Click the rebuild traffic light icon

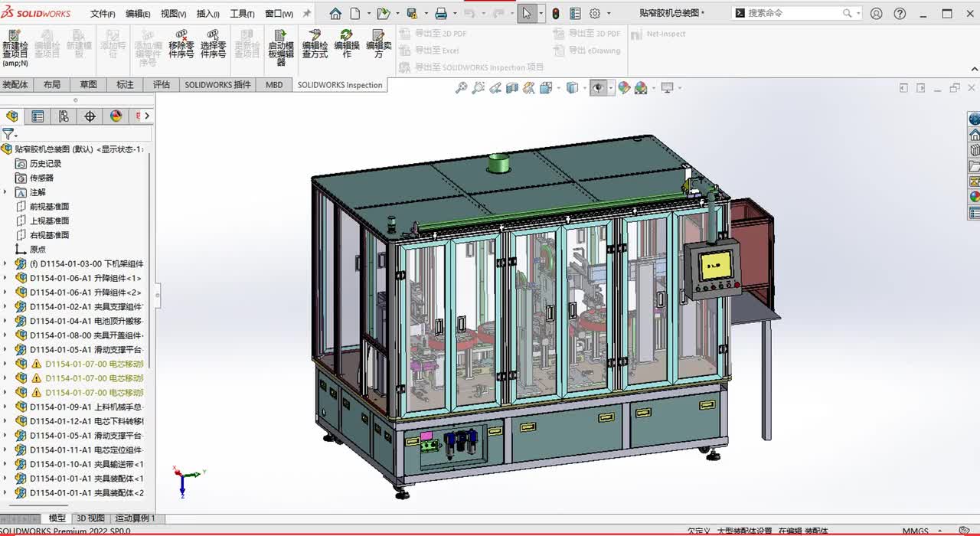coord(555,14)
